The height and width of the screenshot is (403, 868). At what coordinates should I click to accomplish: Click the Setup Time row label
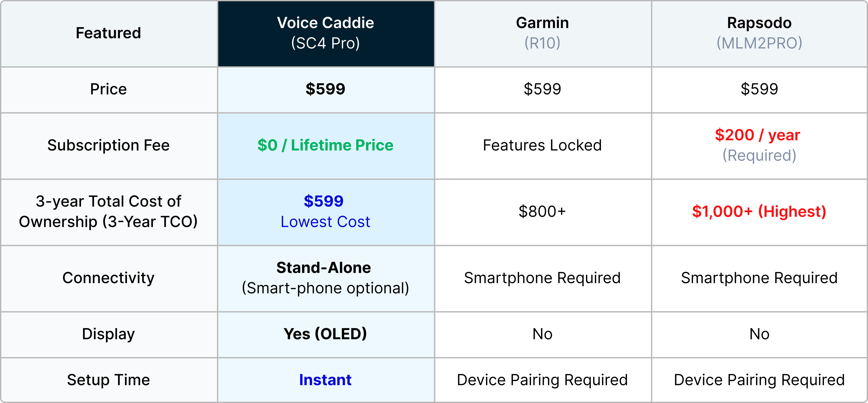pos(108,380)
